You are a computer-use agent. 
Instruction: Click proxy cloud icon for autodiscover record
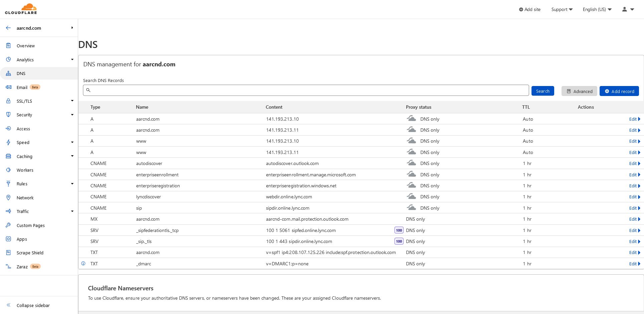[411, 163]
